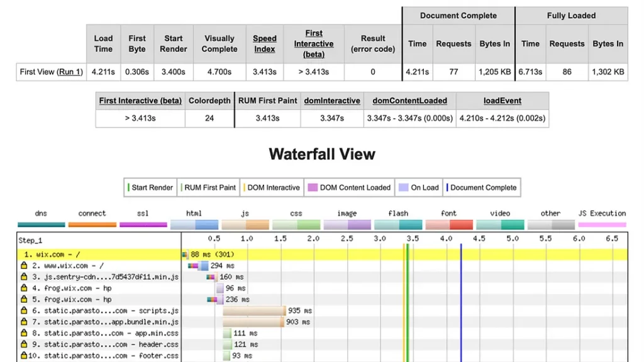Click the Document Complete legend entry
The width and height of the screenshot is (644, 362).
[481, 187]
